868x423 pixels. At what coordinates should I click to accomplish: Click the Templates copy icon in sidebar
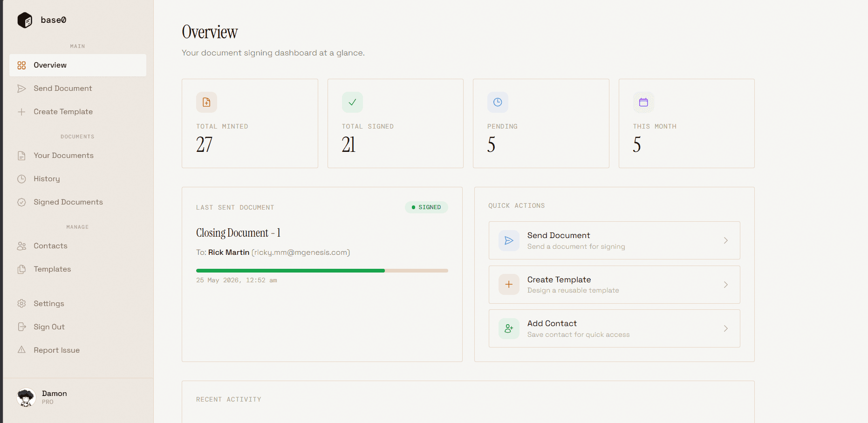coord(21,269)
